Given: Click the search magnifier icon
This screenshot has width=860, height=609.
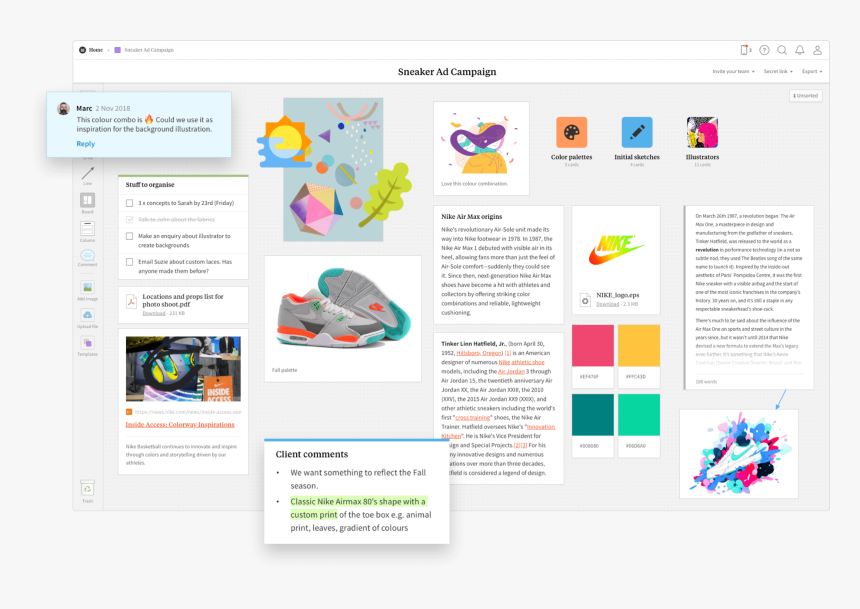Looking at the screenshot, I should (x=782, y=50).
